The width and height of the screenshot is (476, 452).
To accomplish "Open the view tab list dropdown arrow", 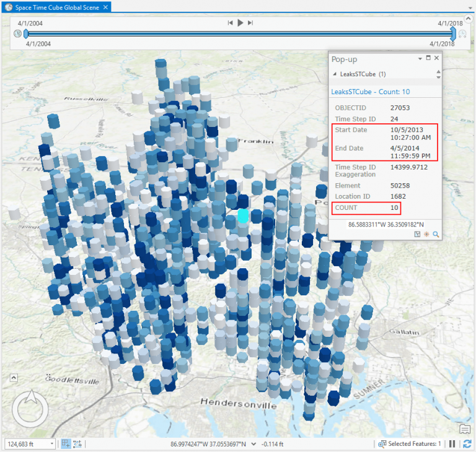I will (x=470, y=9).
